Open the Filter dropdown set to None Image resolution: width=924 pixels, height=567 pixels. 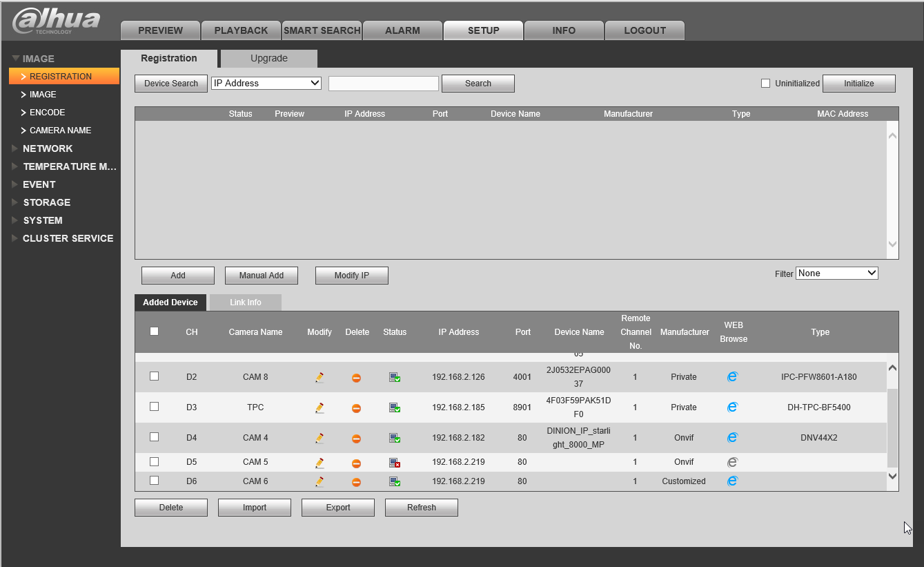point(836,273)
